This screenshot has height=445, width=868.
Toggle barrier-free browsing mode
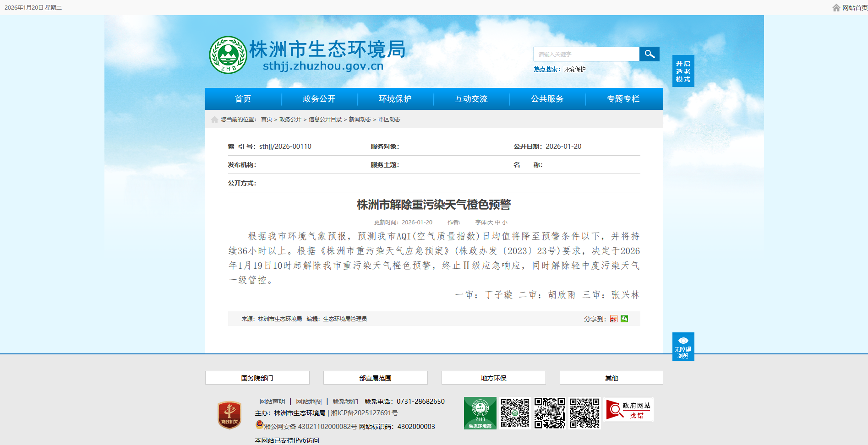tap(683, 347)
